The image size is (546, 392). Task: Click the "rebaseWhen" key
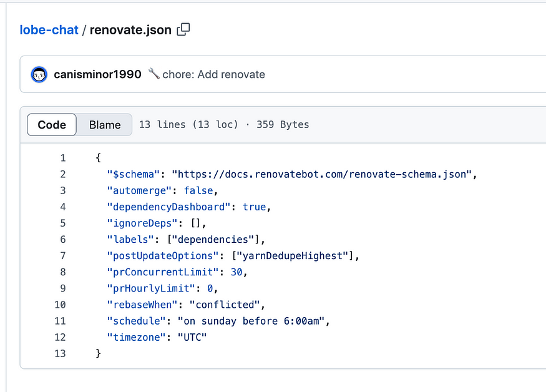pyautogui.click(x=142, y=305)
